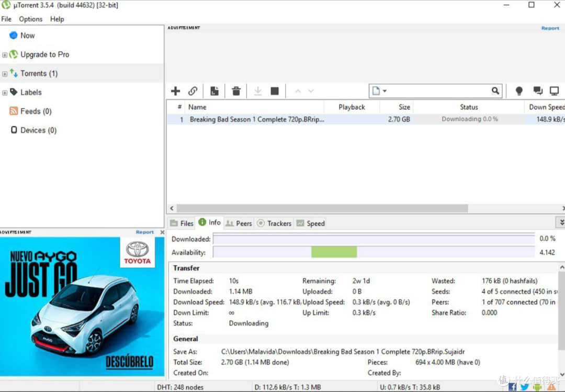Open the search provider dropdown arrow
Screen dimensions: 565x392
pos(385,91)
